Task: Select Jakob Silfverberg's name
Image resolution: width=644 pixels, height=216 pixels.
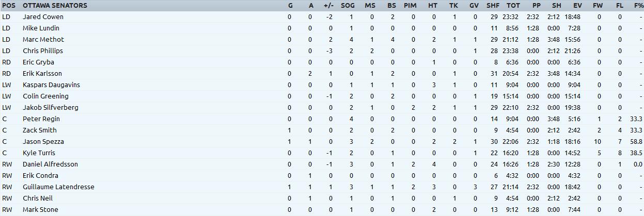Action: [x=51, y=107]
